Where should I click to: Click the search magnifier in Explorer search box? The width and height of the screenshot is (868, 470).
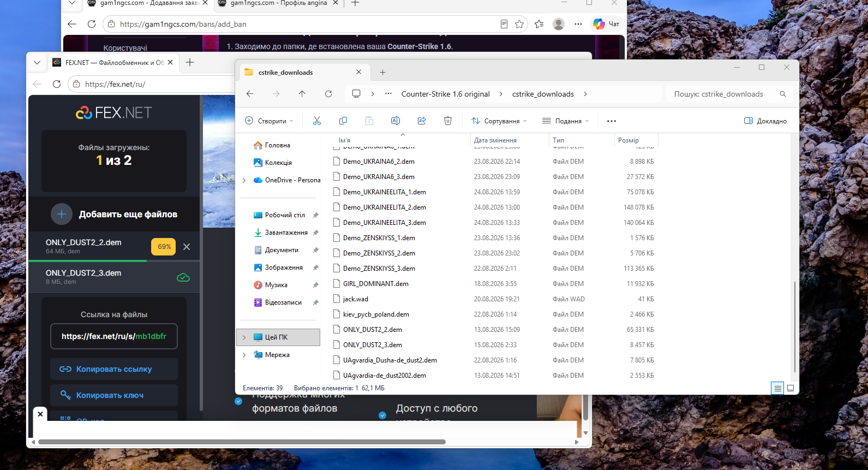783,94
